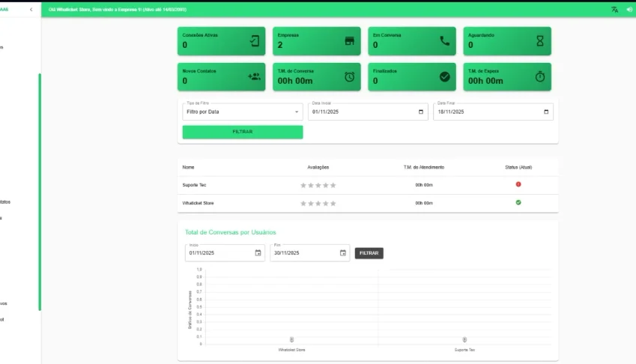The height and width of the screenshot is (364, 636).
Task: Click the Status (Atual) column header
Action: point(518,168)
